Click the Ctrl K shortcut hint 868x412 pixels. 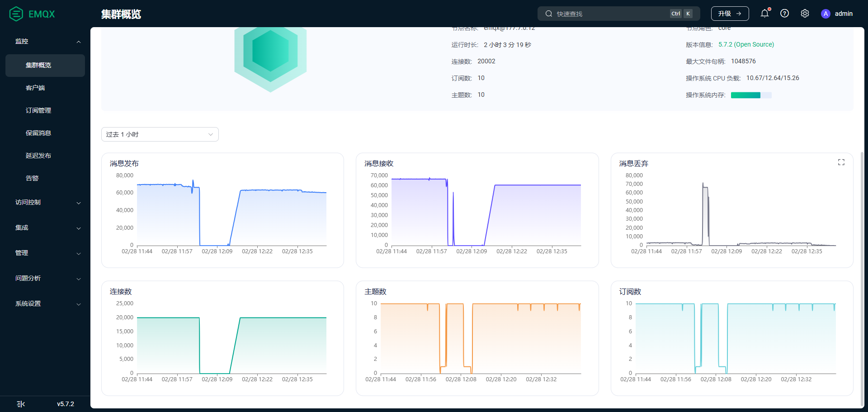pos(681,14)
